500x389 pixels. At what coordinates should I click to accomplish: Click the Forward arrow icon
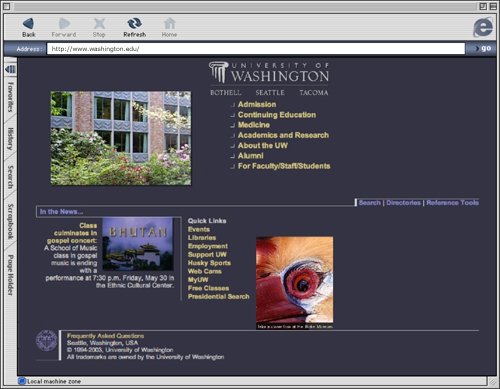(64, 23)
